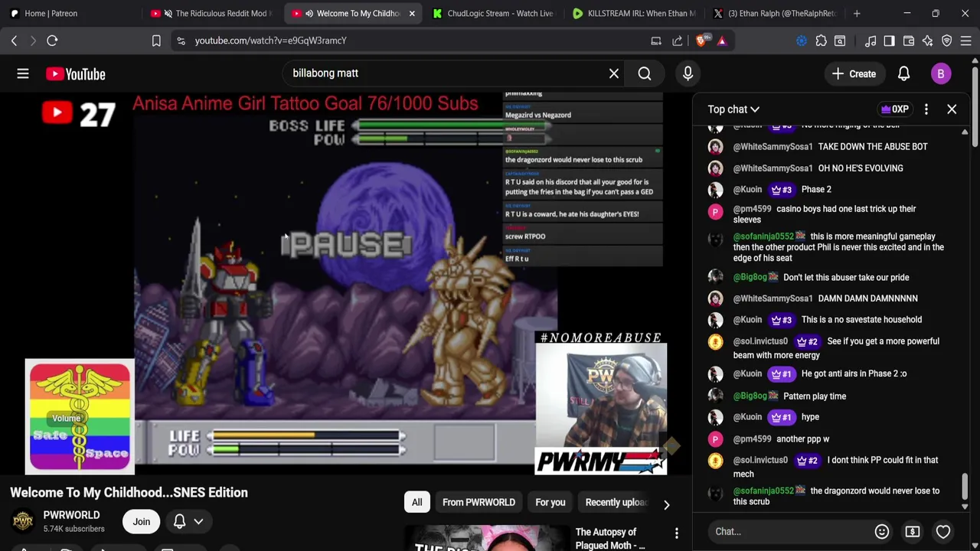Send a heart reaction in chat
The width and height of the screenshot is (980, 551).
(943, 531)
